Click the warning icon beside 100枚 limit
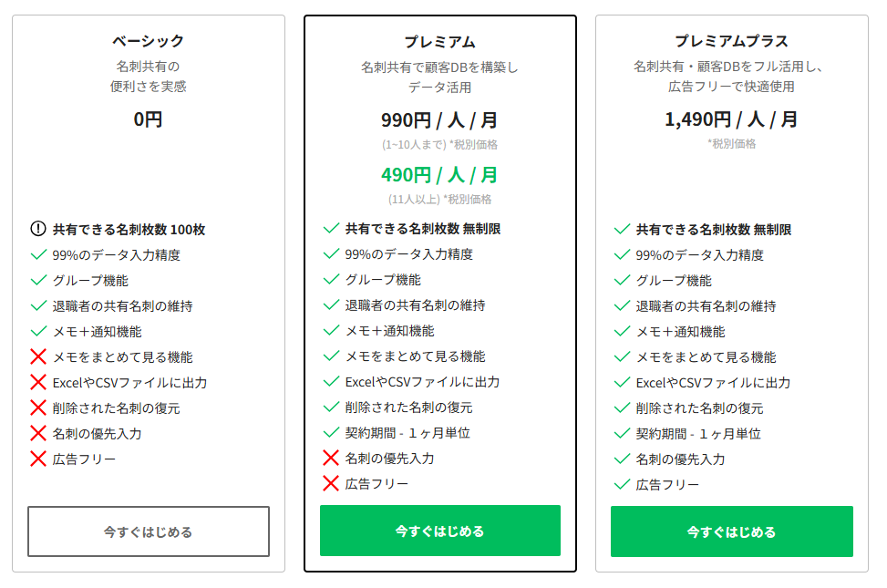 tap(38, 230)
